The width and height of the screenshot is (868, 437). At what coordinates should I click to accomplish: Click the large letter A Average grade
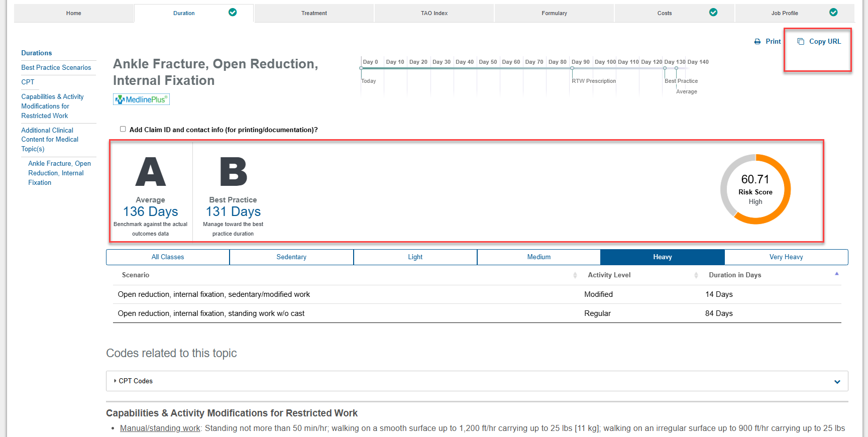[x=150, y=172]
